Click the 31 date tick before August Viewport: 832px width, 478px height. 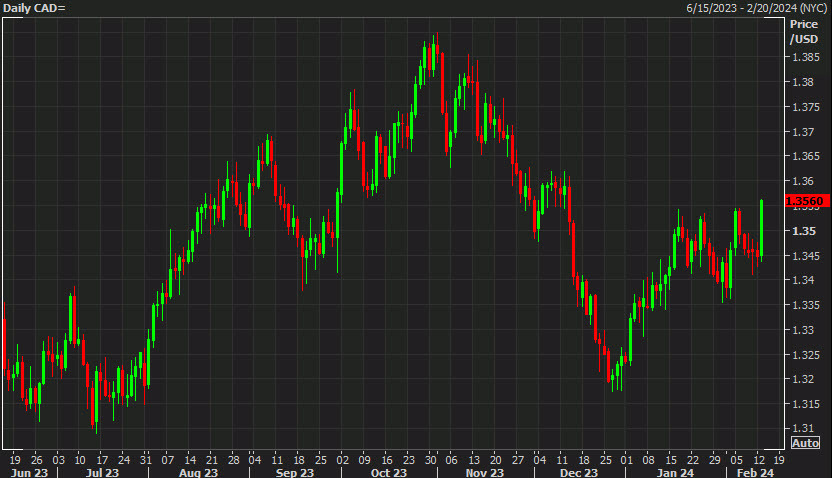(145, 460)
